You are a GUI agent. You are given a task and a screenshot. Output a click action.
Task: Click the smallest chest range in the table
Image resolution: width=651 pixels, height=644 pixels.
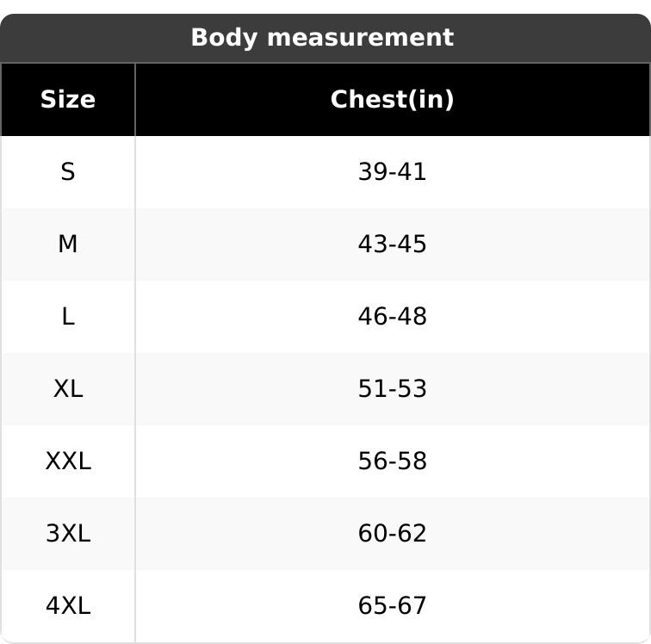pos(392,172)
